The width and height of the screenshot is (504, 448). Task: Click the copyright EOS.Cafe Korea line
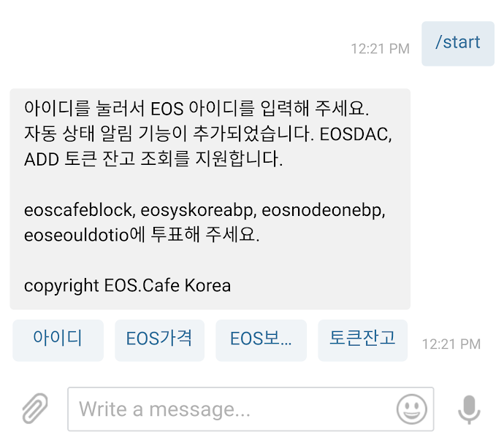point(127,285)
